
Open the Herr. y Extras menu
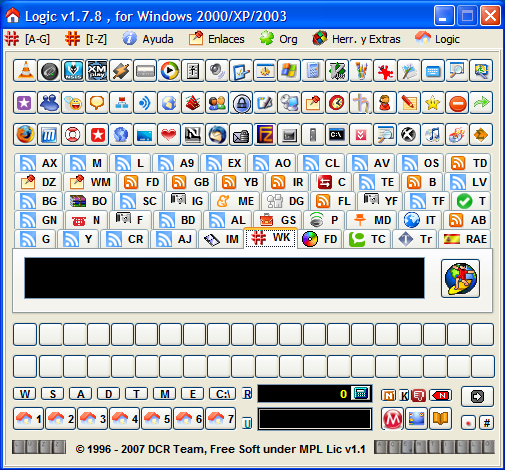coord(356,39)
